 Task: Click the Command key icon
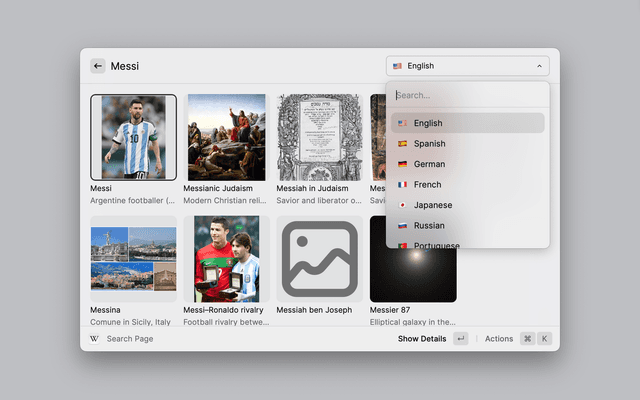click(527, 339)
